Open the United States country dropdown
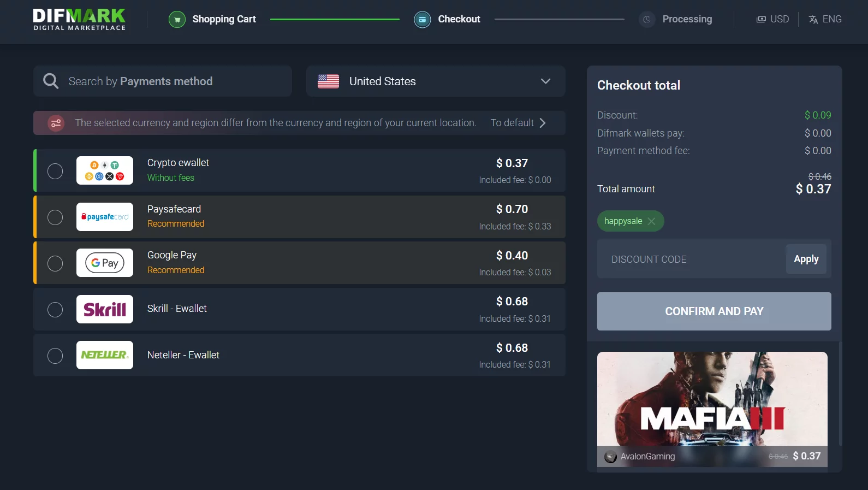Viewport: 868px width, 490px height. (436, 81)
